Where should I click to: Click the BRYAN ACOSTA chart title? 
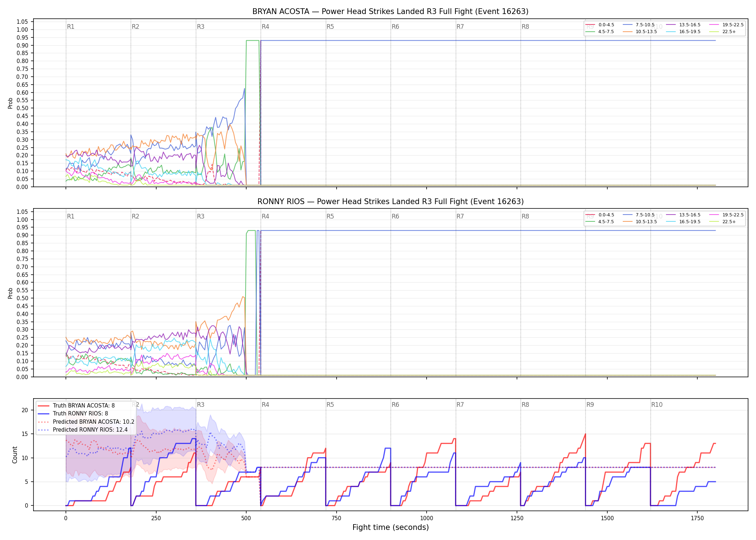(x=390, y=12)
